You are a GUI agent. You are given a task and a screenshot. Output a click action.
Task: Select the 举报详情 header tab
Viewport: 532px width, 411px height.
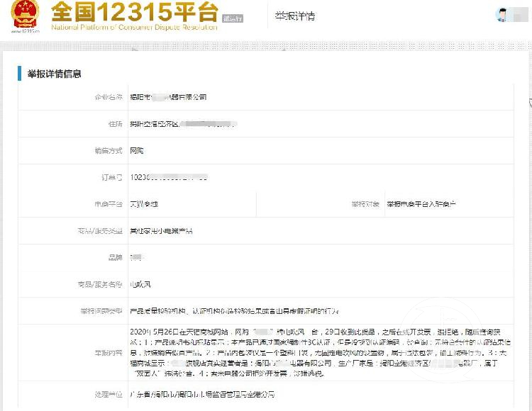[296, 16]
